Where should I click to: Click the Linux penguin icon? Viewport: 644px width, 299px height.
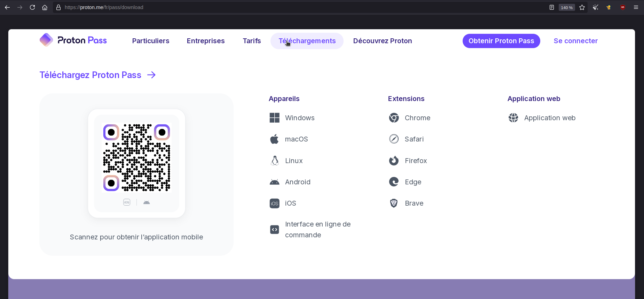(x=275, y=161)
